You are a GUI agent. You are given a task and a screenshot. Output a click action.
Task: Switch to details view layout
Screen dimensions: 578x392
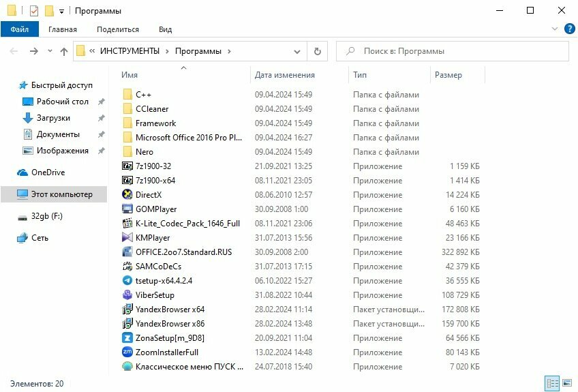pos(552,384)
